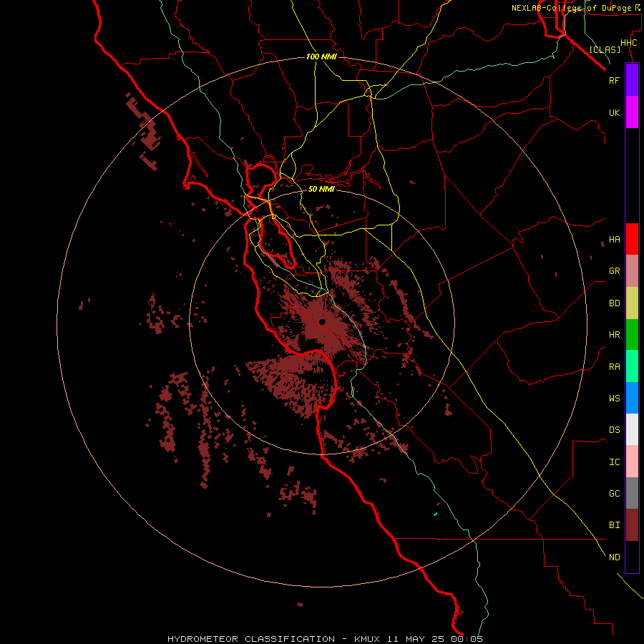The image size is (644, 644).
Task: Click the RF purple legend swatch
Action: (632, 80)
